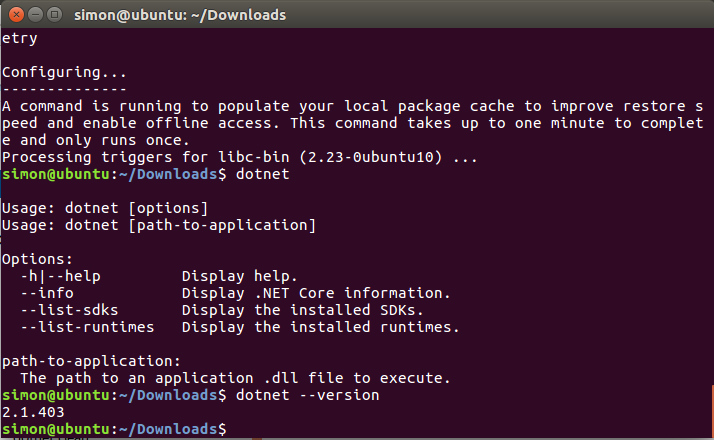The height and width of the screenshot is (440, 714).
Task: Click the 'etry' text on the first line
Action: click(x=20, y=38)
